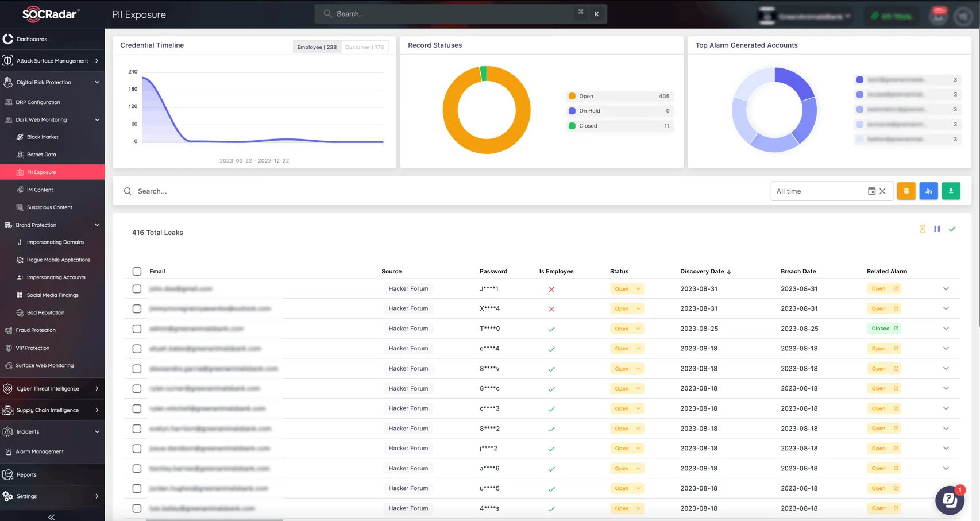Expand Attack Surface Management menu

(x=52, y=61)
